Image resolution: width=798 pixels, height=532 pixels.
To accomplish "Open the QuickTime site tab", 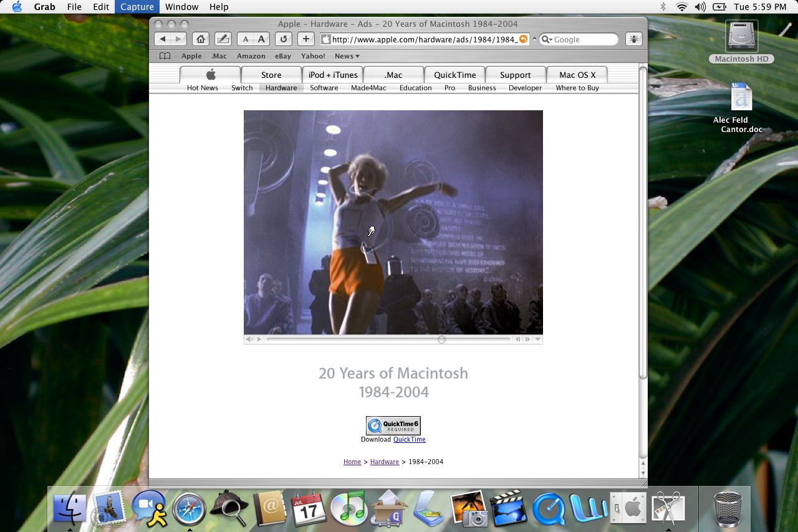I will (x=454, y=75).
